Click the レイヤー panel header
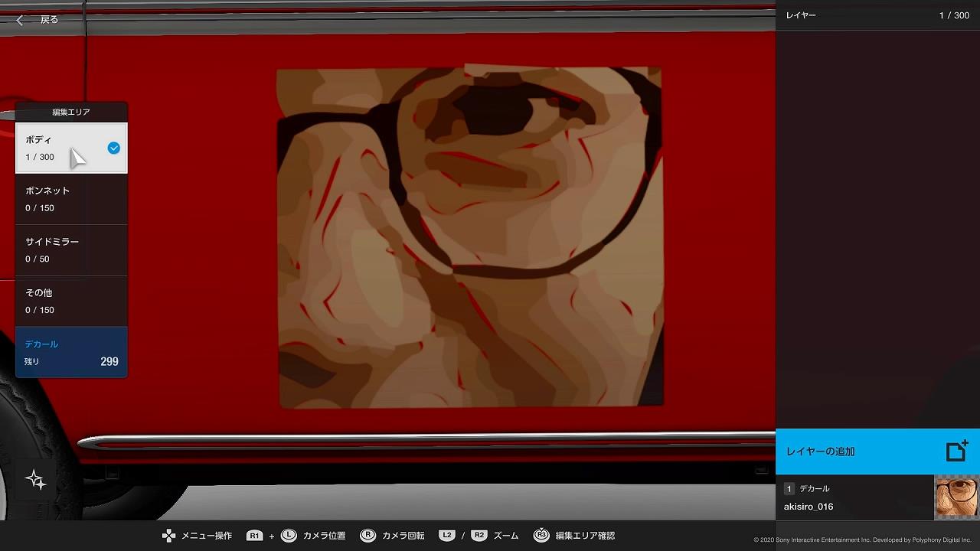This screenshot has width=980, height=551. (801, 15)
